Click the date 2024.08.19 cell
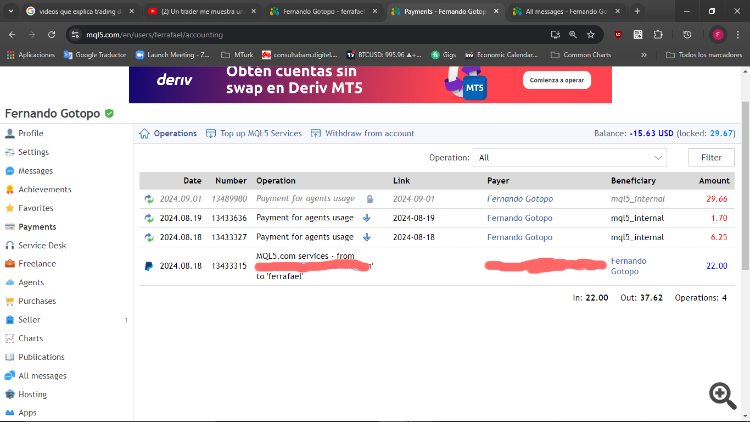The width and height of the screenshot is (750, 422). click(x=180, y=218)
